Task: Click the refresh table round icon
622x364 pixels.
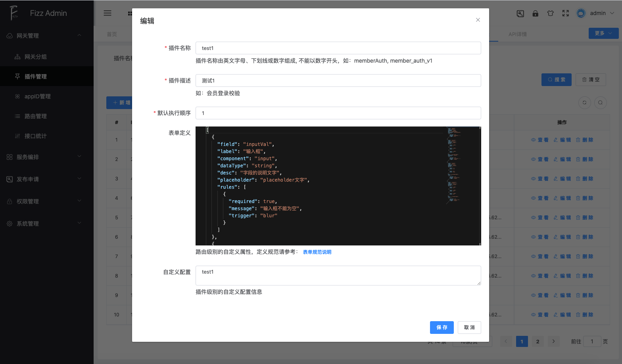Action: (x=584, y=103)
